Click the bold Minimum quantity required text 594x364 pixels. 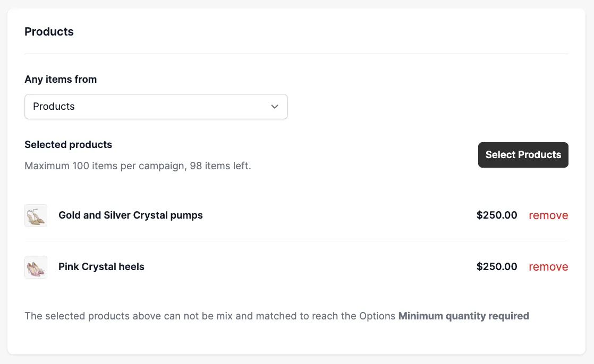(x=464, y=316)
